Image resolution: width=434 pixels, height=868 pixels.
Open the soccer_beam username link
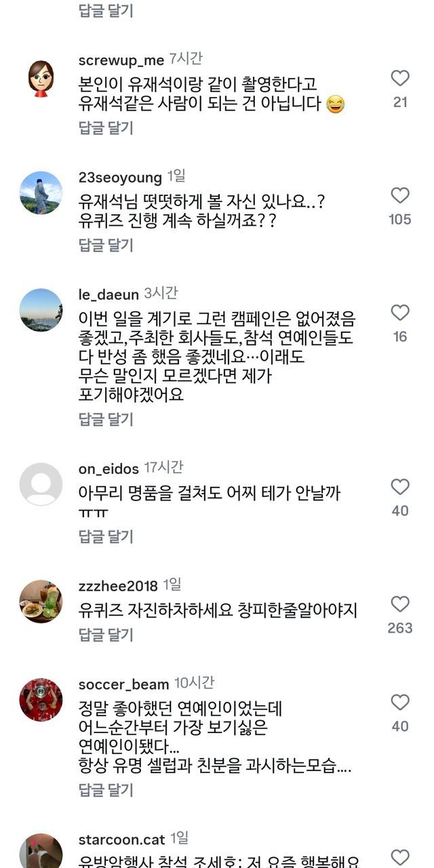coord(123,684)
